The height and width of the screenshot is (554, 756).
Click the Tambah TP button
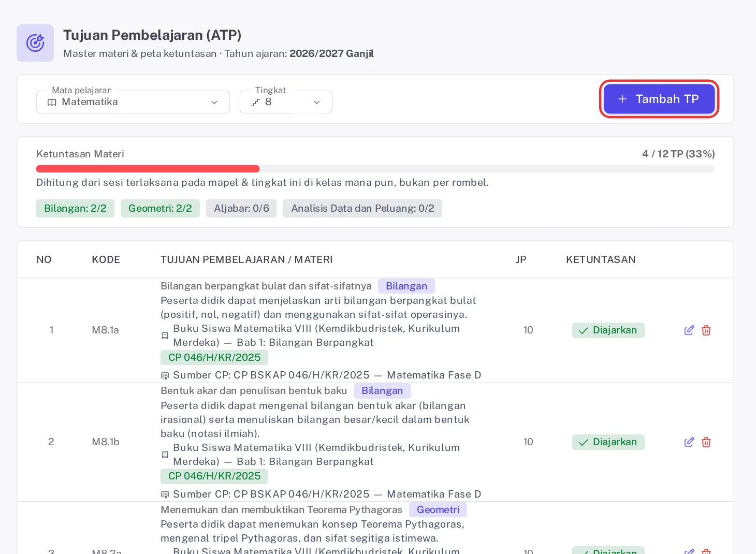pyautogui.click(x=659, y=99)
